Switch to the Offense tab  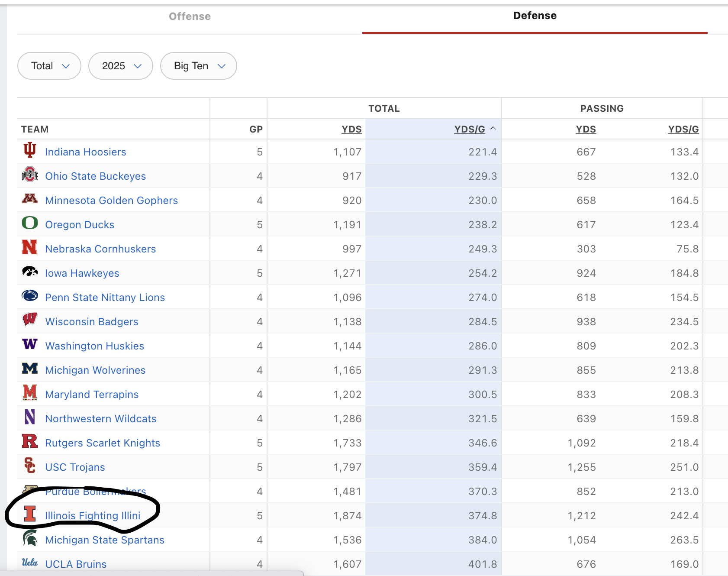(190, 16)
